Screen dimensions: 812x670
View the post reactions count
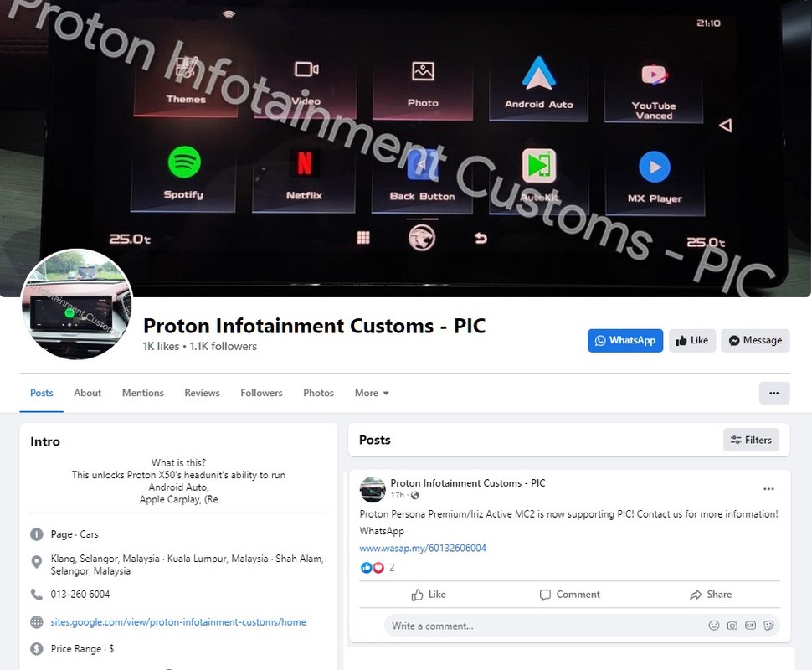click(x=392, y=567)
